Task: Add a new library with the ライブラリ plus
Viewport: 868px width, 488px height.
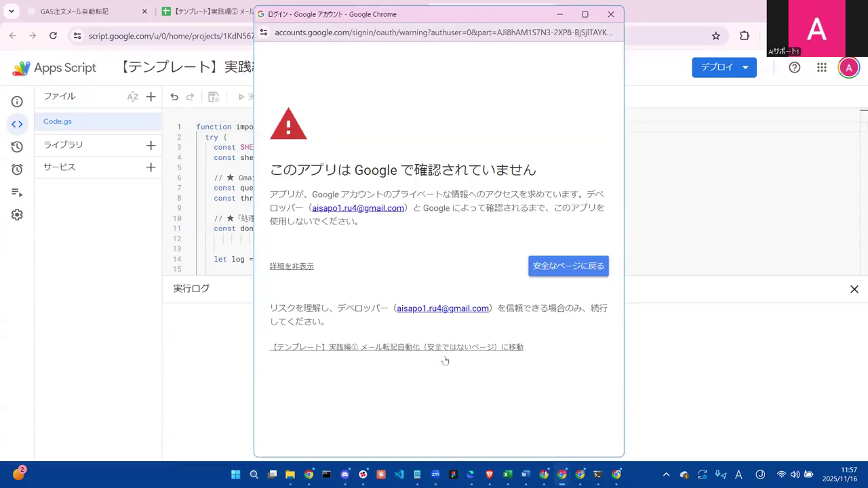Action: (x=151, y=144)
